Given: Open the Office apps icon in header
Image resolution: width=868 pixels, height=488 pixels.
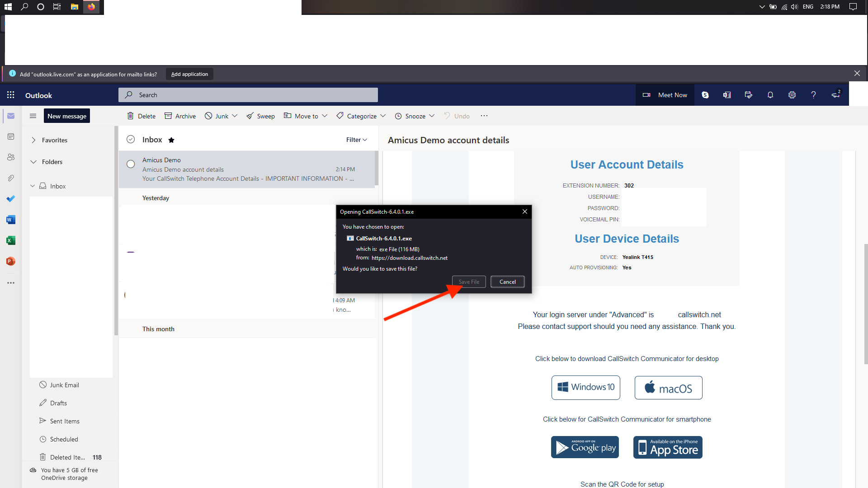Looking at the screenshot, I should click(727, 95).
